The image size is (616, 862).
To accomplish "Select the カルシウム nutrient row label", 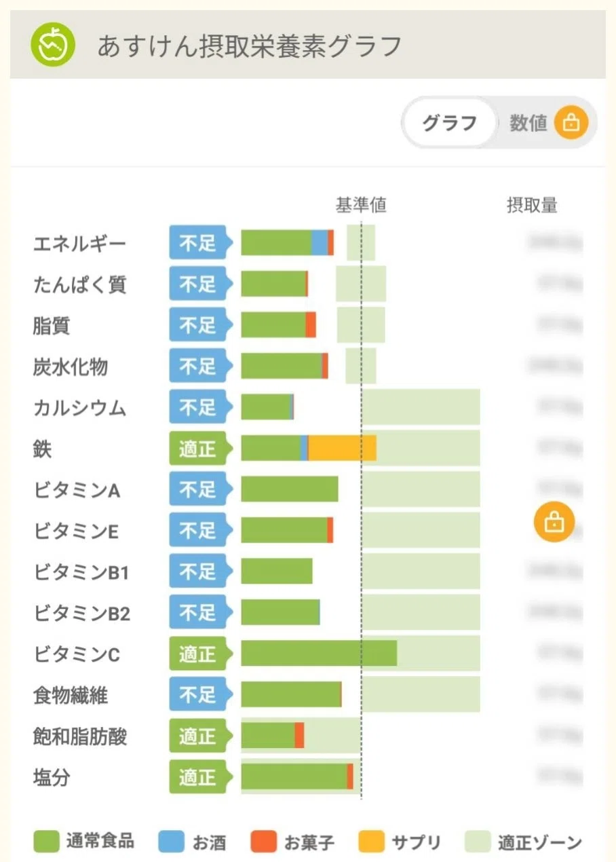I will (80, 408).
